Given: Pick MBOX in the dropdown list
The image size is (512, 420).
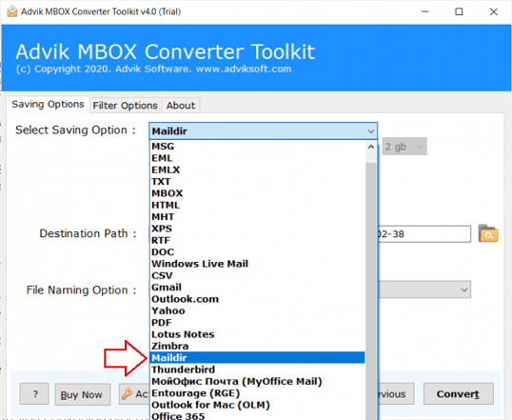Looking at the screenshot, I should coord(257,193).
